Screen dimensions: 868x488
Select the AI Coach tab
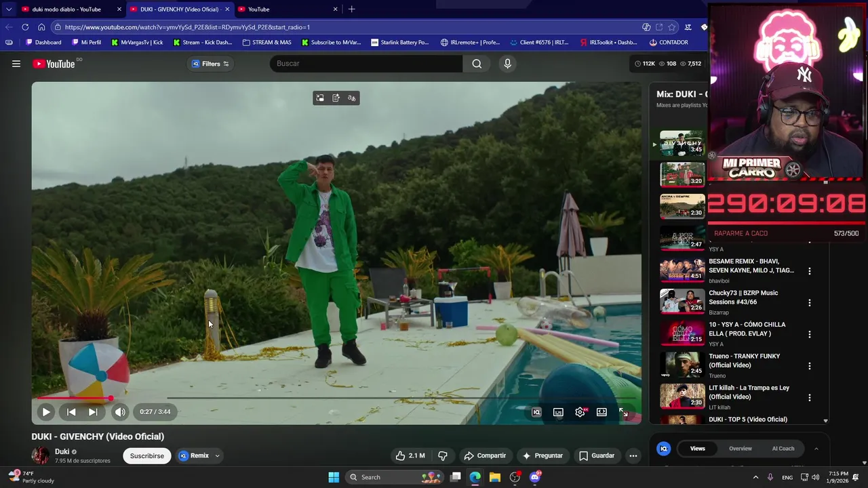[783, 449]
